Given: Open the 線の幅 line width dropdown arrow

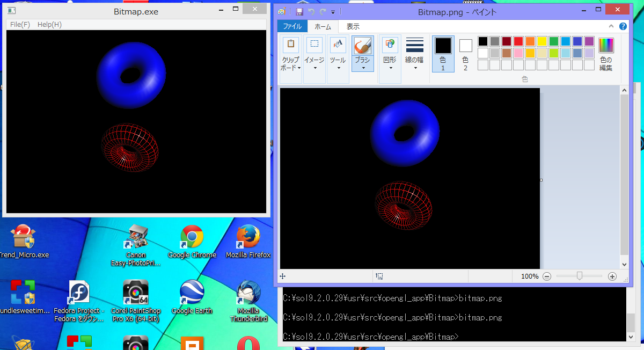Looking at the screenshot, I should pos(414,68).
